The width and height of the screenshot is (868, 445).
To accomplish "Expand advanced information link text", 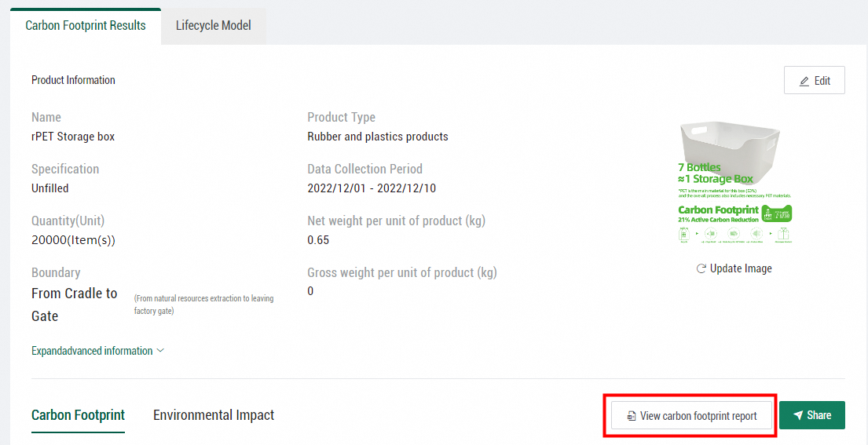I will pyautogui.click(x=92, y=351).
